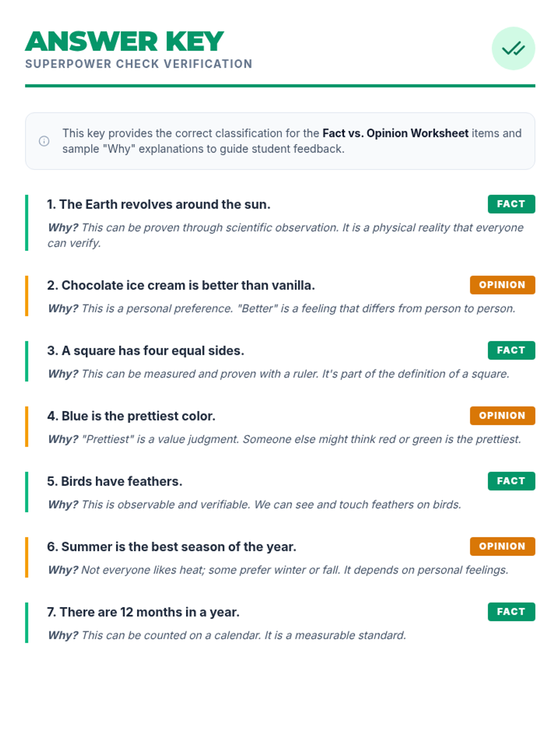The image size is (560, 747).
Task: Click statement 2 about chocolate ice cream
Action: tap(181, 285)
